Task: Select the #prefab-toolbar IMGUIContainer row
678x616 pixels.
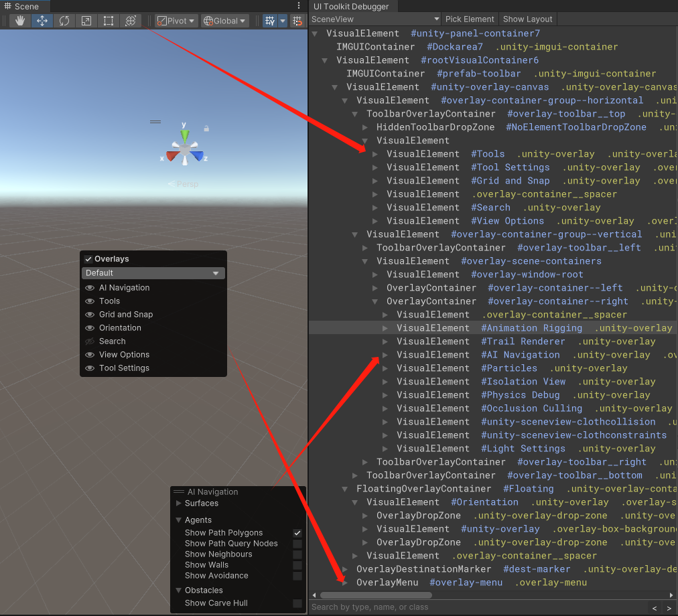Action: tap(493, 74)
